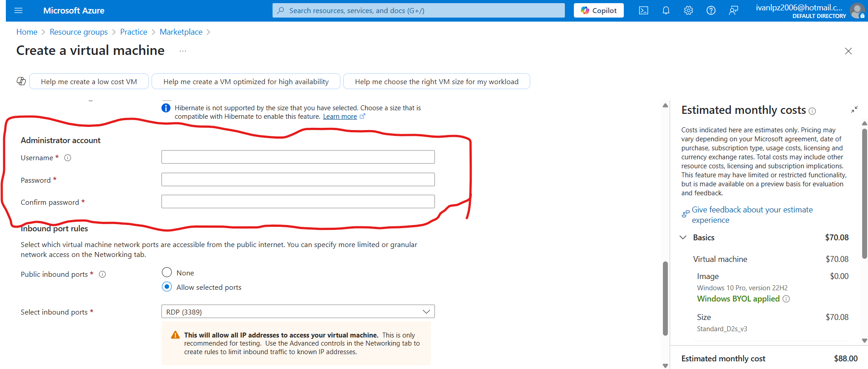This screenshot has height=369, width=868.
Task: Click the Copilot button
Action: coord(599,10)
